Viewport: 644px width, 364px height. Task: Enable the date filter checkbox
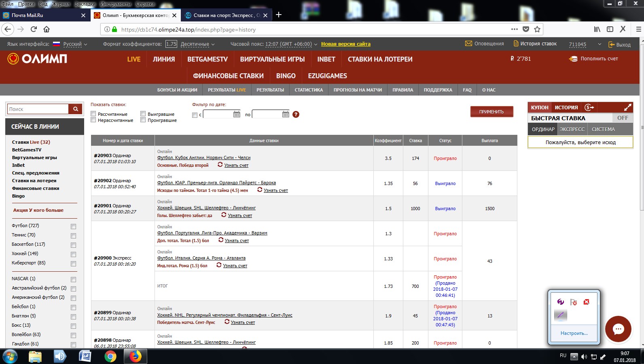(195, 115)
